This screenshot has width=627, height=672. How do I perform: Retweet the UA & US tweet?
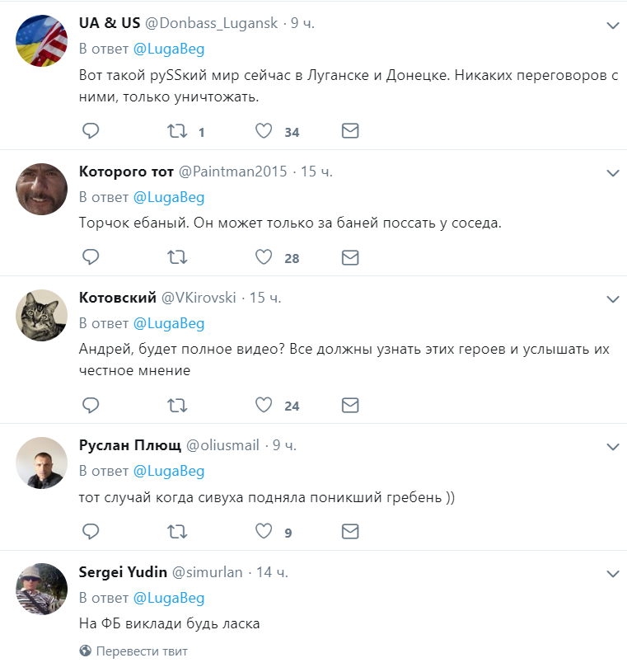177,131
